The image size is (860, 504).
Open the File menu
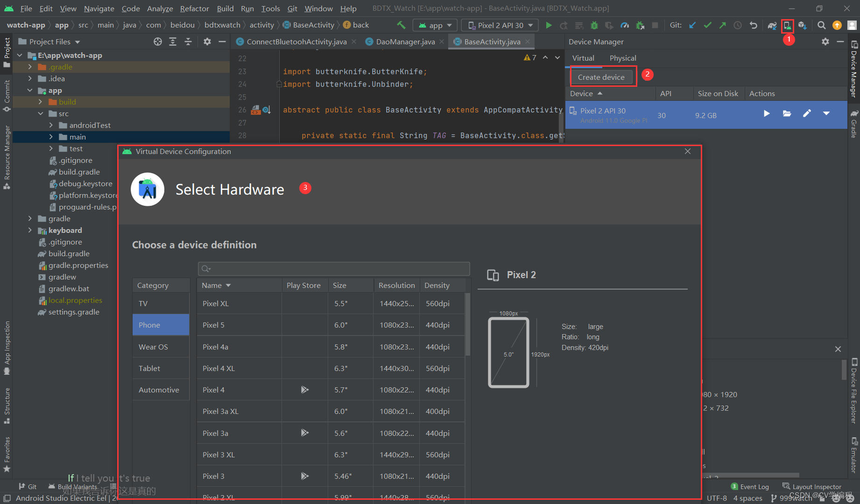click(26, 8)
